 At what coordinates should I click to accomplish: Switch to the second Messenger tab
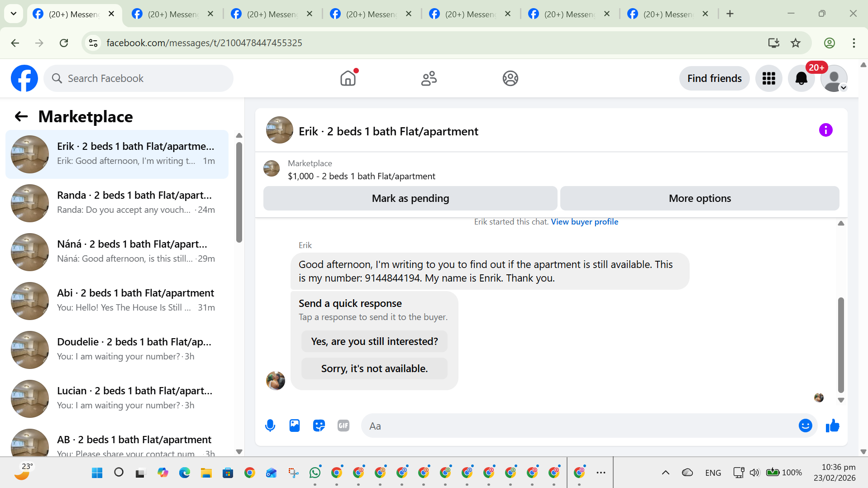tap(172, 14)
